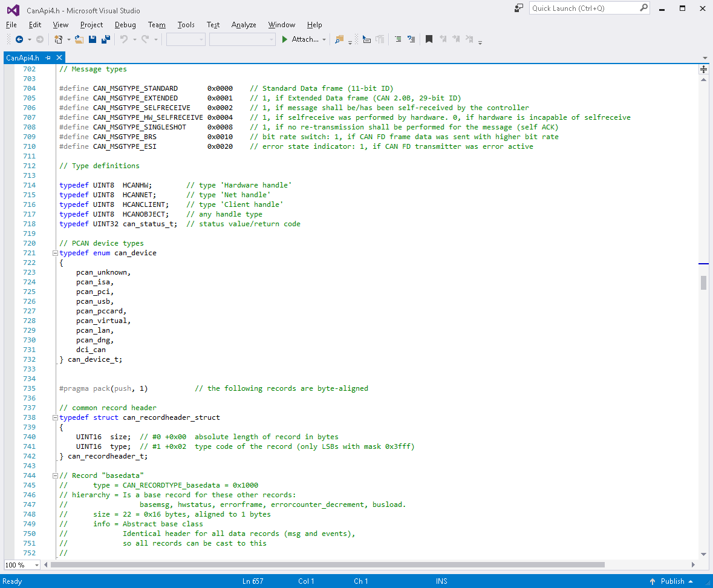
Task: Open the Debug menu
Action: click(125, 25)
